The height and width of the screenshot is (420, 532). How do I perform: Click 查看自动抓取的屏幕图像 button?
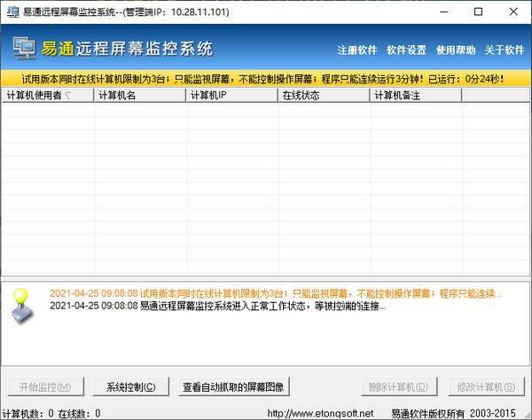(234, 387)
